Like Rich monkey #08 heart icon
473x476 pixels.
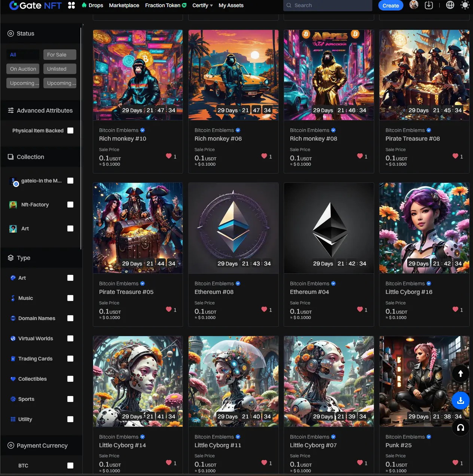point(360,156)
